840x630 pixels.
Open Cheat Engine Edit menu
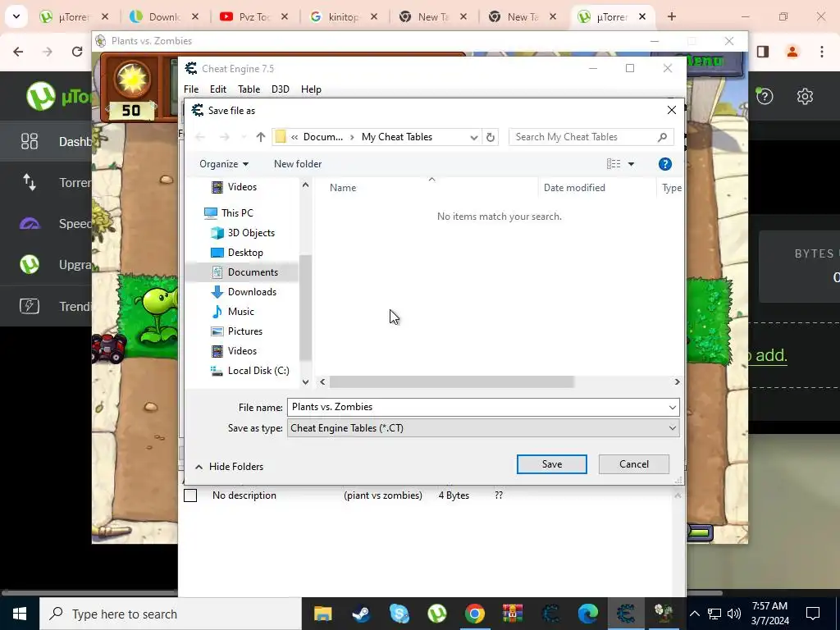click(x=218, y=89)
